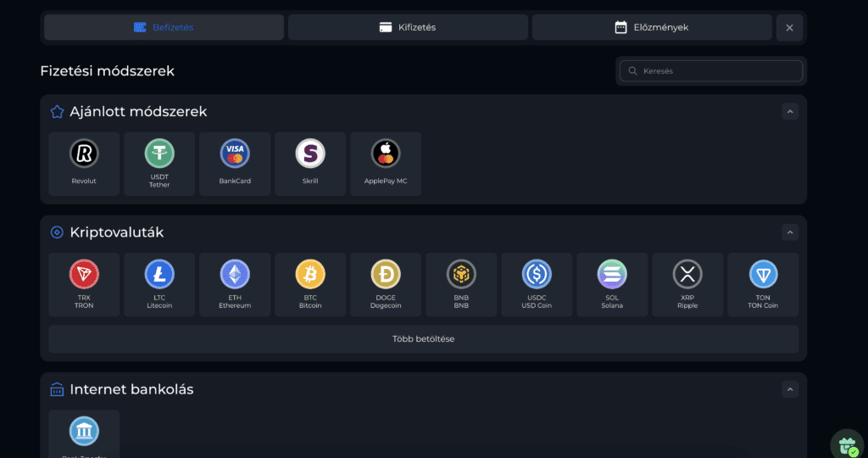Select ApplePay MC payment option
868x458 pixels.
pyautogui.click(x=386, y=164)
